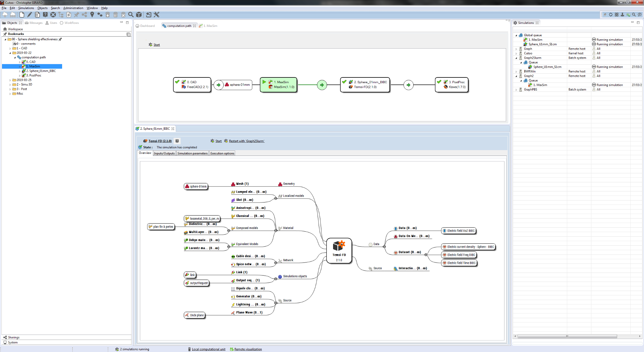Open the File menu
Viewport: 644px width, 352px height.
click(x=4, y=8)
